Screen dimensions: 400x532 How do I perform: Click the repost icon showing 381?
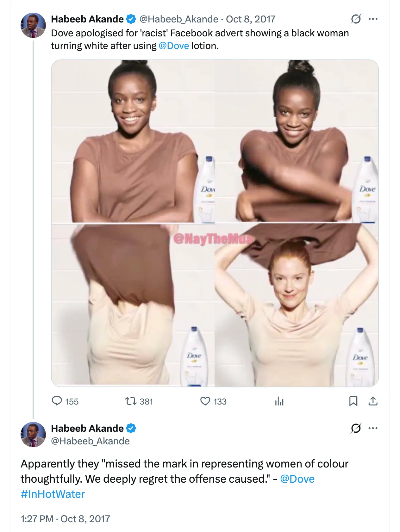130,401
